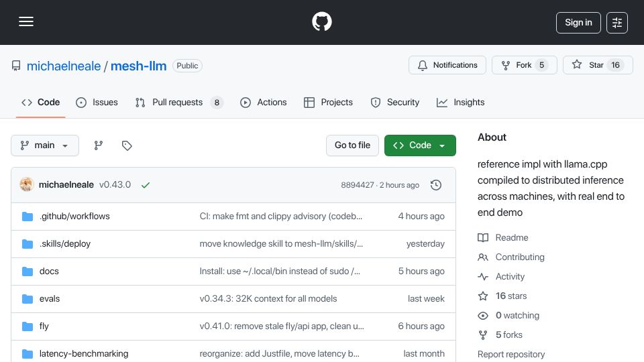Open the Projects tab

point(328,102)
